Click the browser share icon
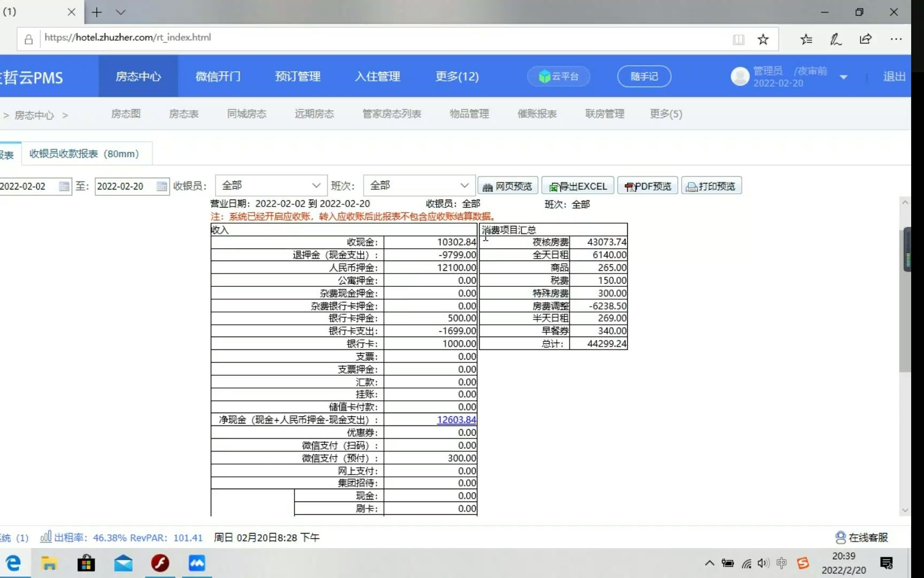The width and height of the screenshot is (924, 578). (x=866, y=39)
